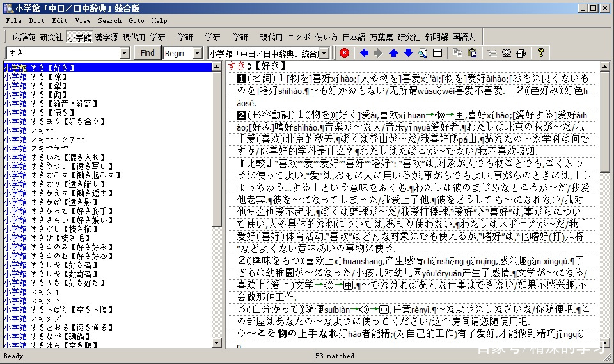Open the Dict menu

(x=36, y=20)
